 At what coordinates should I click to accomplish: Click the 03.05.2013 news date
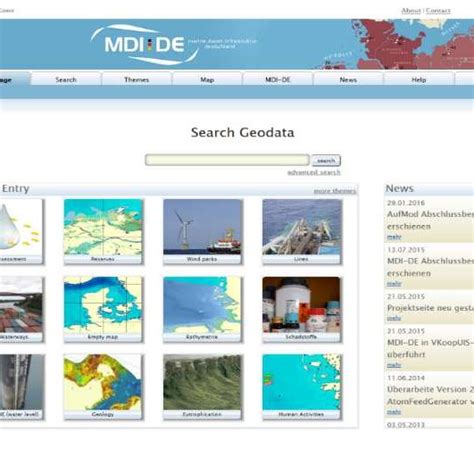(406, 425)
